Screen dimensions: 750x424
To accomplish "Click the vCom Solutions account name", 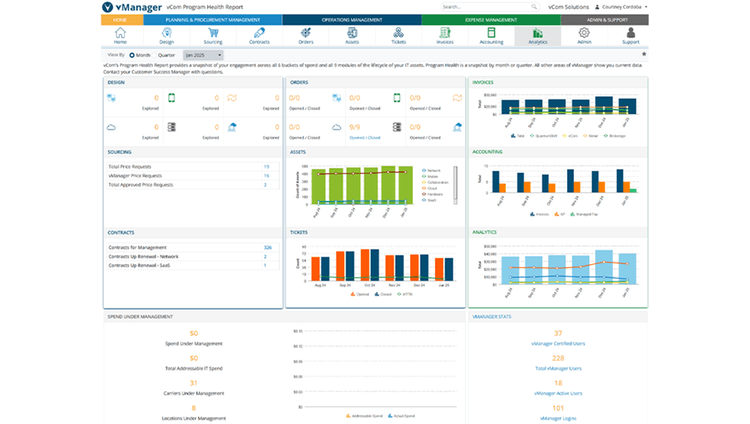I will [x=568, y=7].
